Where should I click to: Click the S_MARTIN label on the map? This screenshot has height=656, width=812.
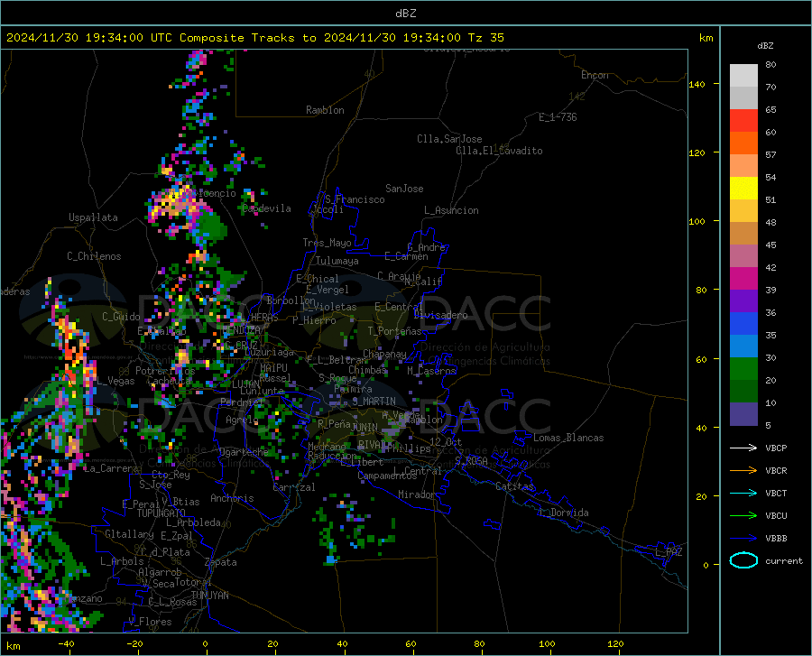(374, 402)
